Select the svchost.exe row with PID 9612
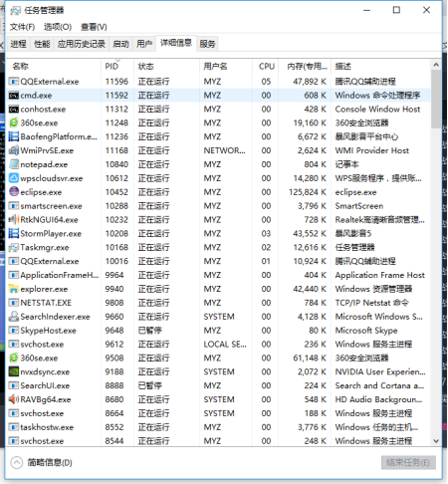 point(219,345)
